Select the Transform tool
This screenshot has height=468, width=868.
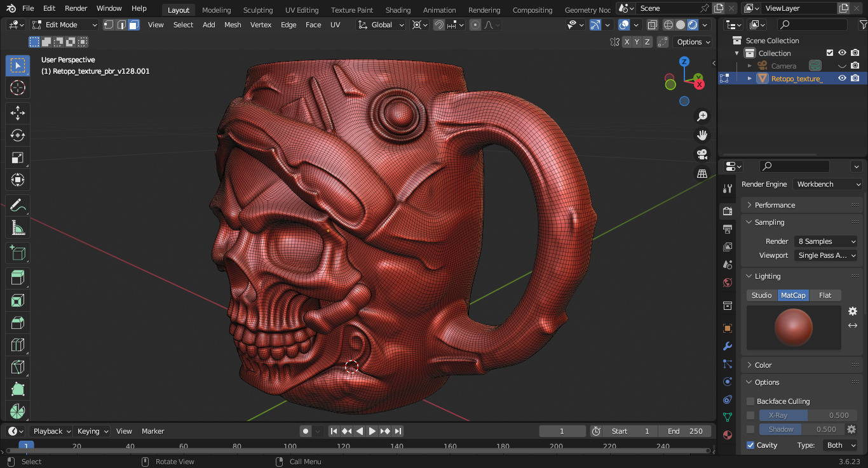pyautogui.click(x=18, y=180)
